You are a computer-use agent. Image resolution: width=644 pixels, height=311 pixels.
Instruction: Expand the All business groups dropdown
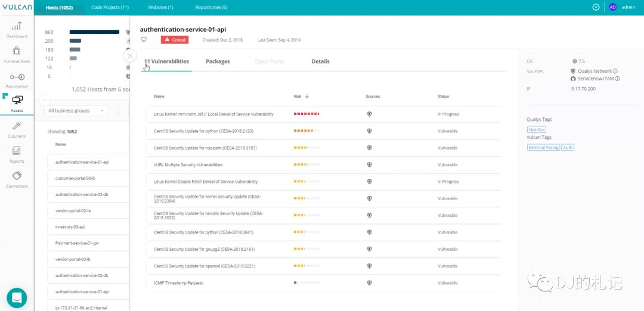pyautogui.click(x=76, y=110)
